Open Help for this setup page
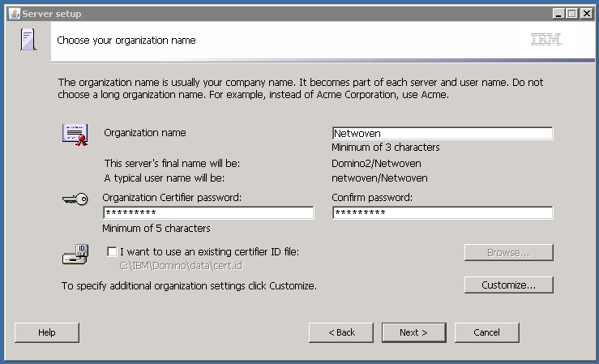 [46, 332]
